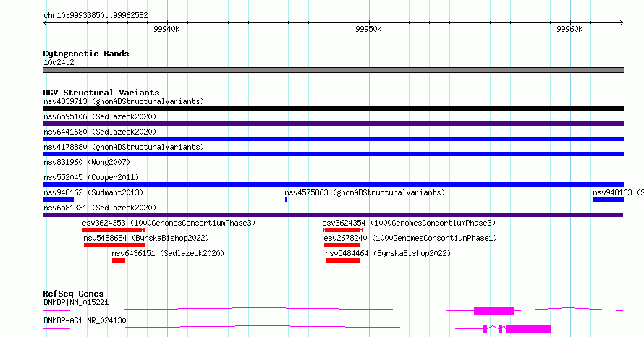This screenshot has height=337, width=644.
Task: Open nsv552045 Cooper2011 variant label
Action: pyautogui.click(x=91, y=177)
